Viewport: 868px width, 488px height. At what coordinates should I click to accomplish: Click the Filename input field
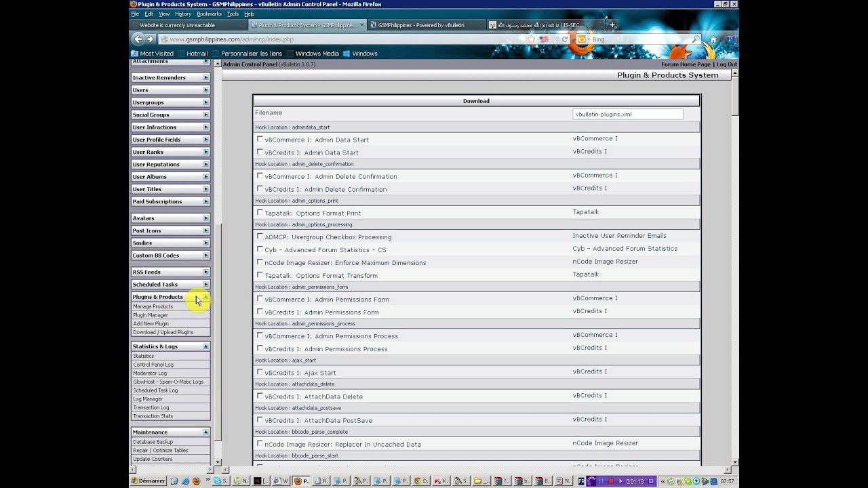(628, 114)
